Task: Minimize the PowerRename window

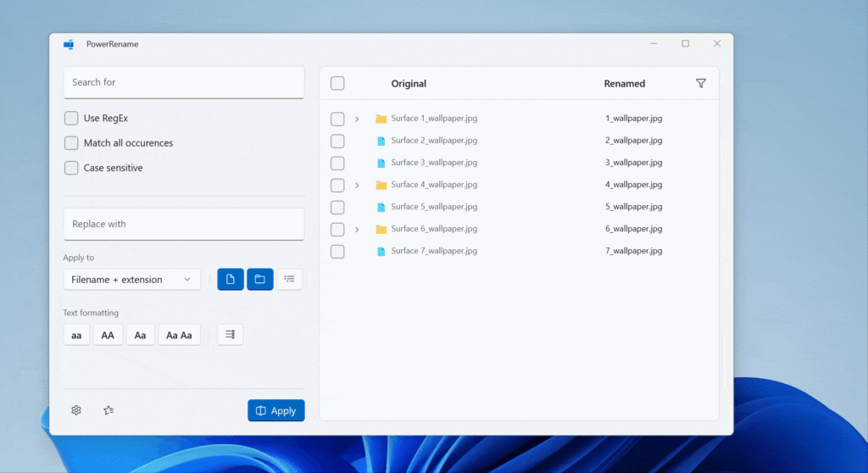Action: [x=654, y=43]
